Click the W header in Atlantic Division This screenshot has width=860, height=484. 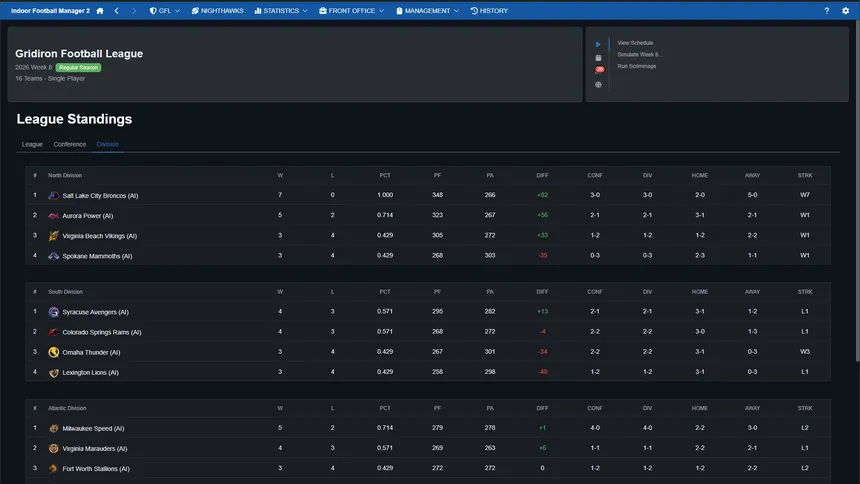[280, 408]
